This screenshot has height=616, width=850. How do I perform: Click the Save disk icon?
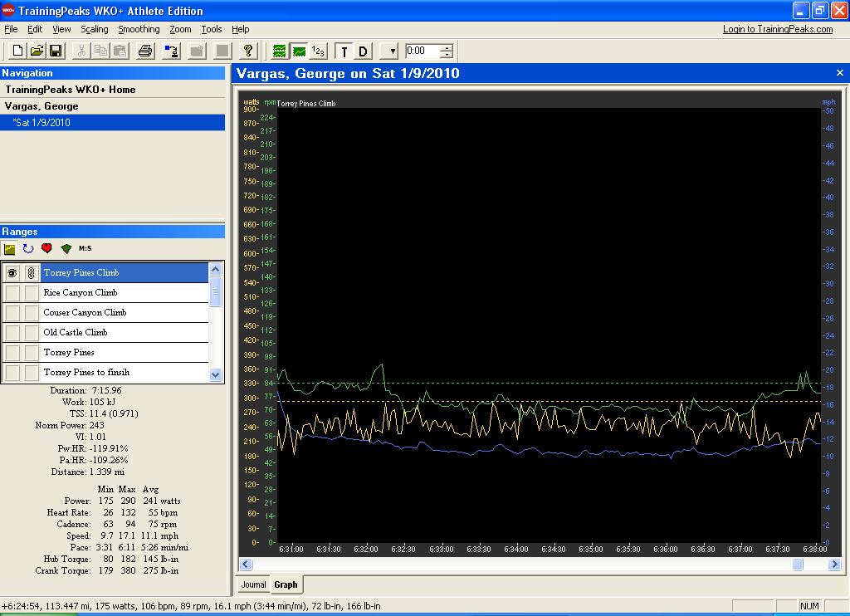tap(56, 51)
